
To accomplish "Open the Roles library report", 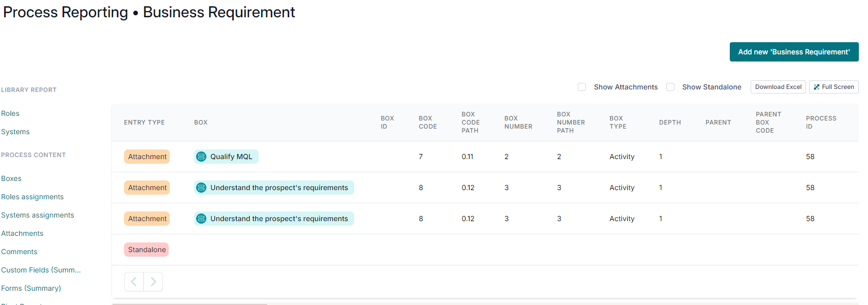I will tap(10, 113).
